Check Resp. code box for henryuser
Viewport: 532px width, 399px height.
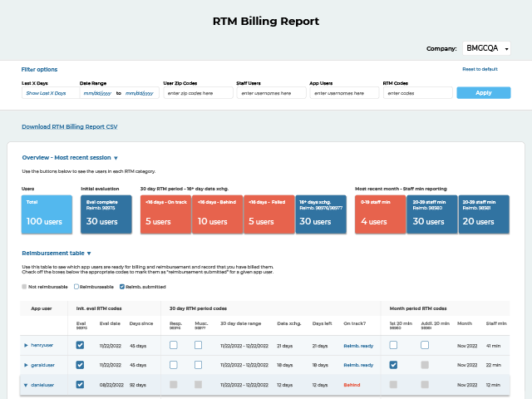(173, 345)
